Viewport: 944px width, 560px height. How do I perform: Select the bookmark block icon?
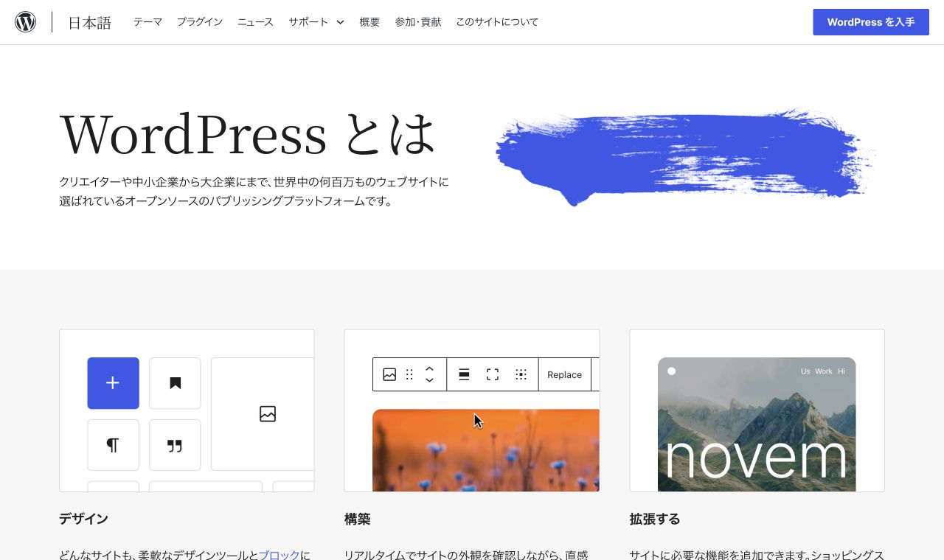[x=175, y=383]
